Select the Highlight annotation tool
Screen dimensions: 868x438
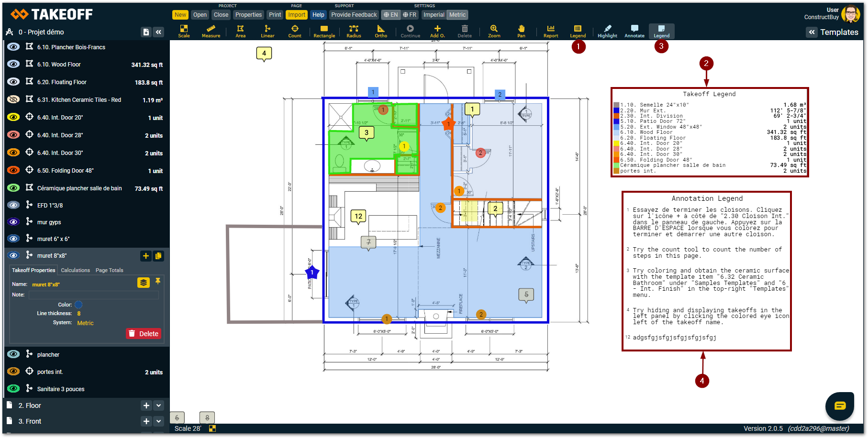(x=607, y=31)
